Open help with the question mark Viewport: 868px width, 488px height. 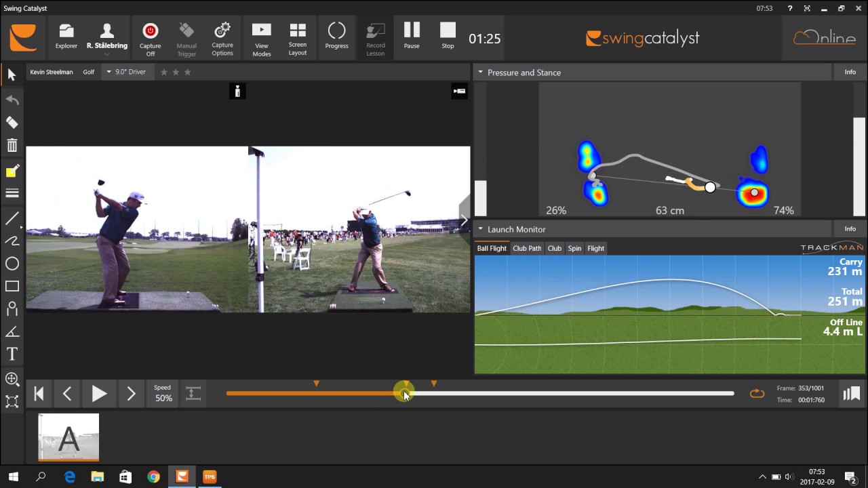click(789, 8)
